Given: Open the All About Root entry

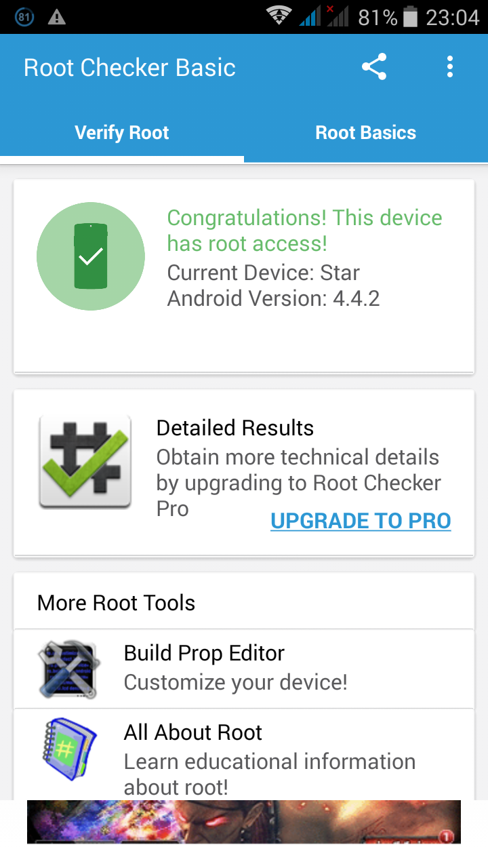Looking at the screenshot, I should click(x=244, y=755).
